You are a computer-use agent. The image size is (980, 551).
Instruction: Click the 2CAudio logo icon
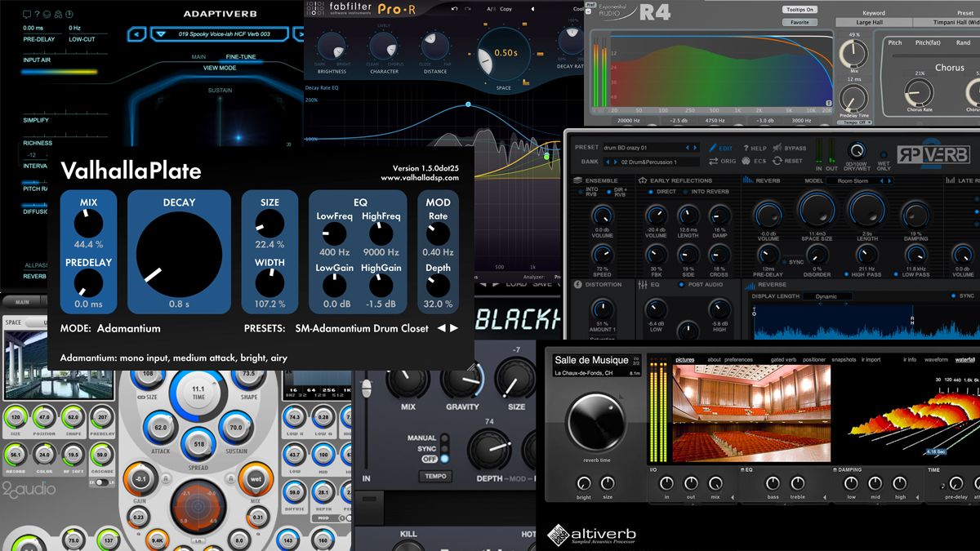tap(30, 488)
